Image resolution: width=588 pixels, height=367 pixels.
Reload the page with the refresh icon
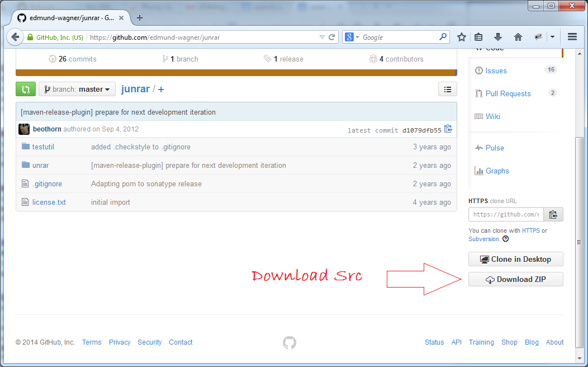click(332, 37)
